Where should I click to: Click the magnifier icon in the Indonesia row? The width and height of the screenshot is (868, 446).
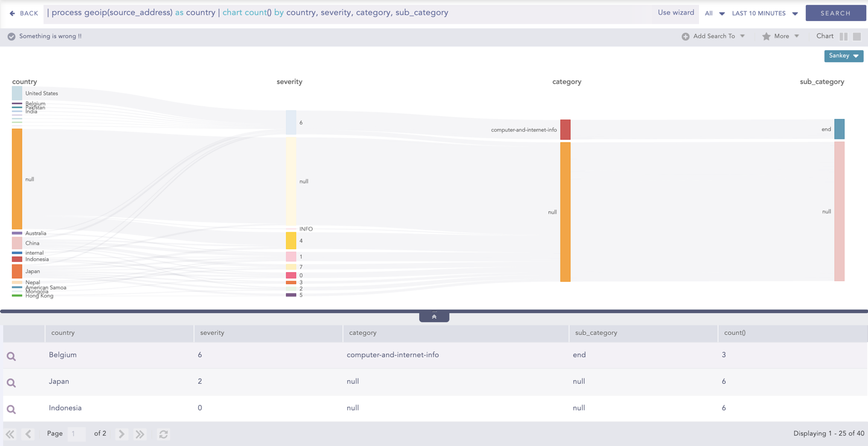coord(11,409)
